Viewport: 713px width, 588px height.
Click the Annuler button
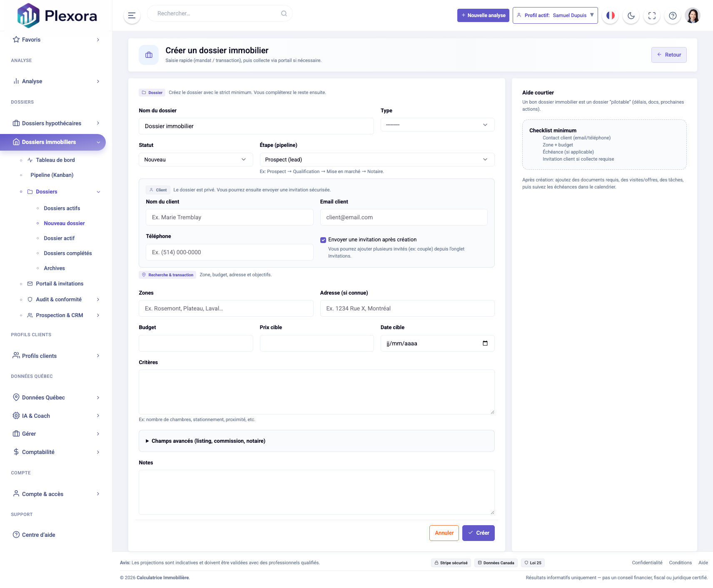(444, 533)
